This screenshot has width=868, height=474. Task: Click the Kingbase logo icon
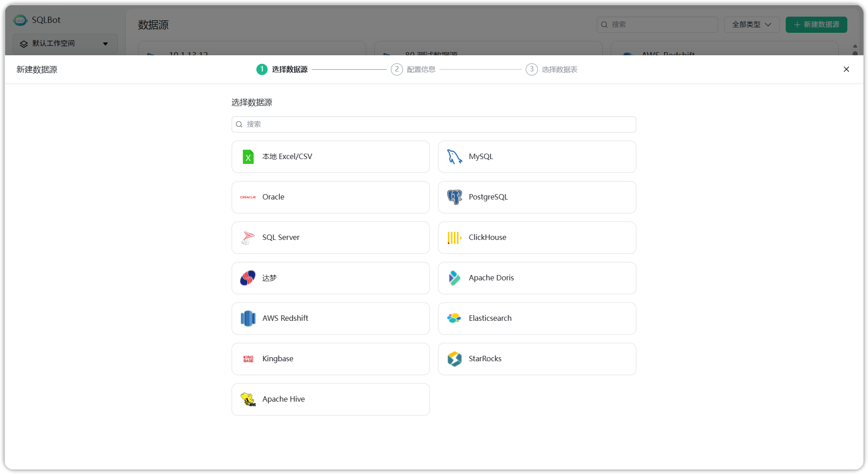coord(248,359)
